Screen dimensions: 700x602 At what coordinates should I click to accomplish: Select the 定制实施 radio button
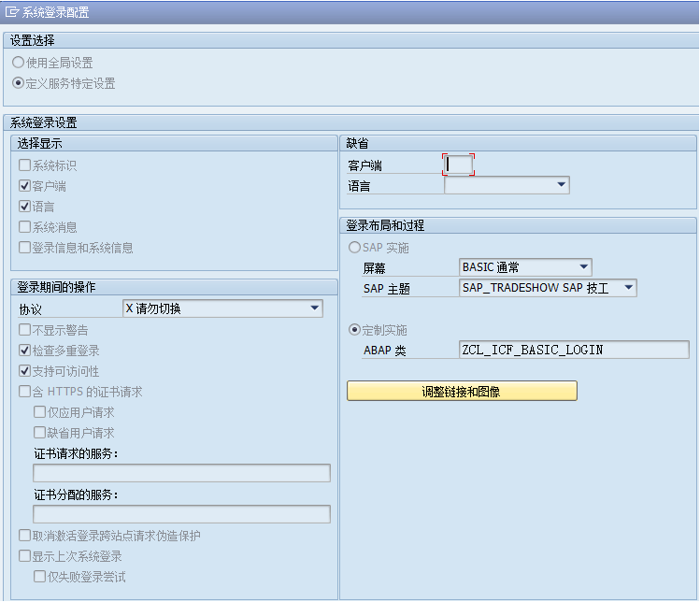pos(354,330)
